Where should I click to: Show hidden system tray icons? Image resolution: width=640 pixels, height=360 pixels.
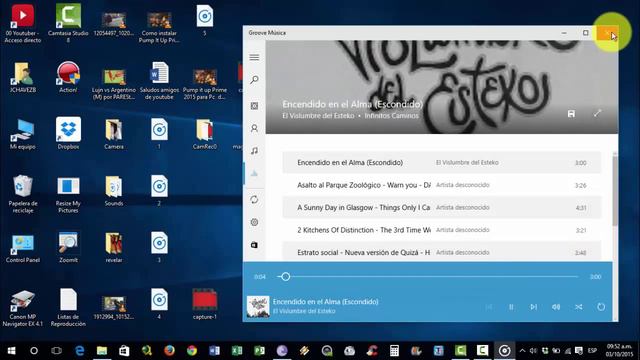pos(522,351)
